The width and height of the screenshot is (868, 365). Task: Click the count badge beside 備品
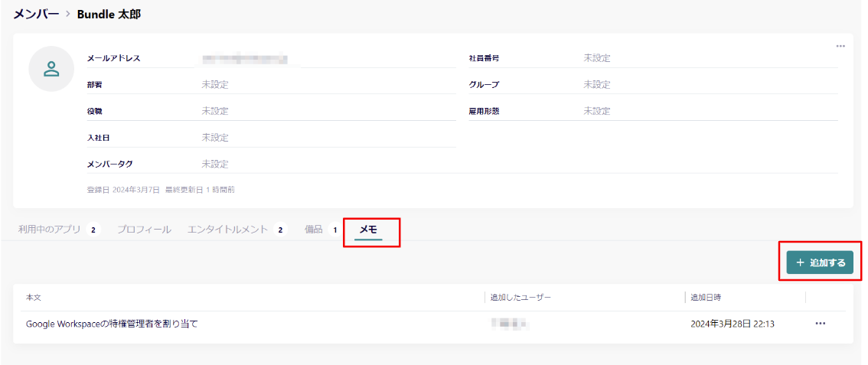point(334,230)
